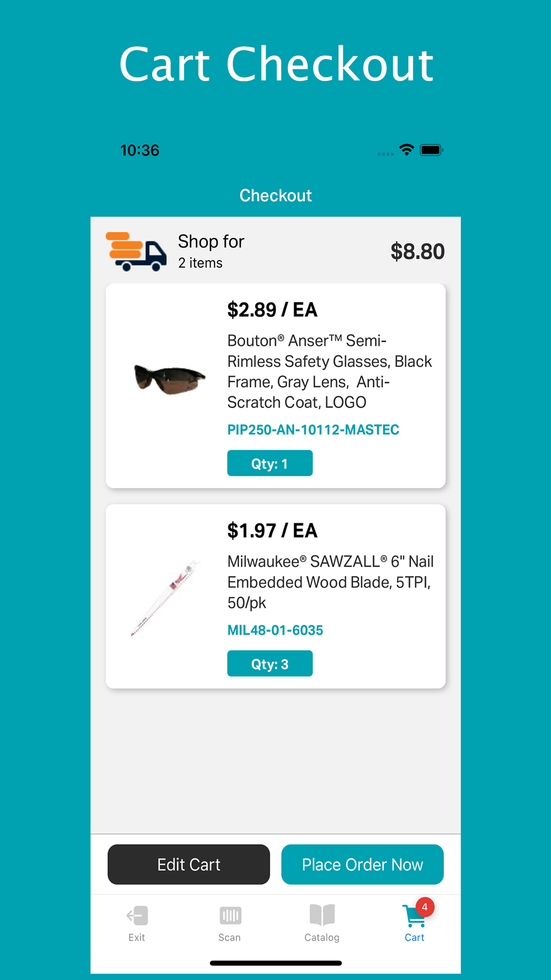View the SAWZALL blade product image
Image resolution: width=551 pixels, height=980 pixels.
pos(164,599)
